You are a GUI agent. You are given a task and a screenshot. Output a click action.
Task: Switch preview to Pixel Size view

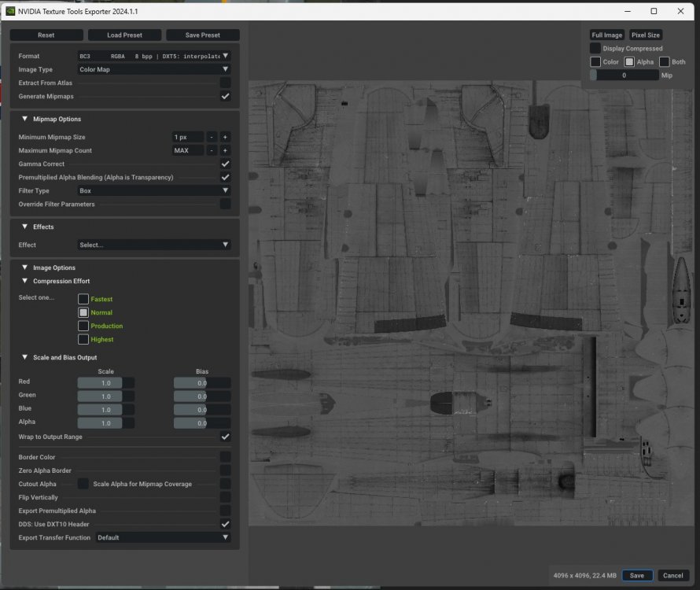click(x=646, y=35)
